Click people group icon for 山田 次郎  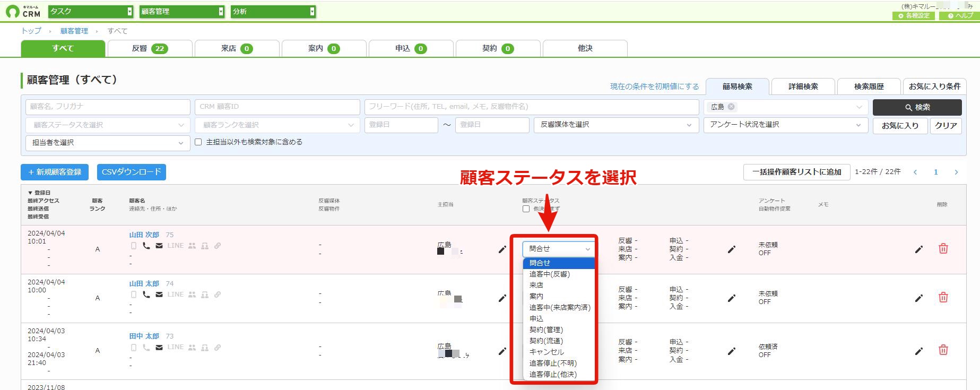(x=192, y=246)
